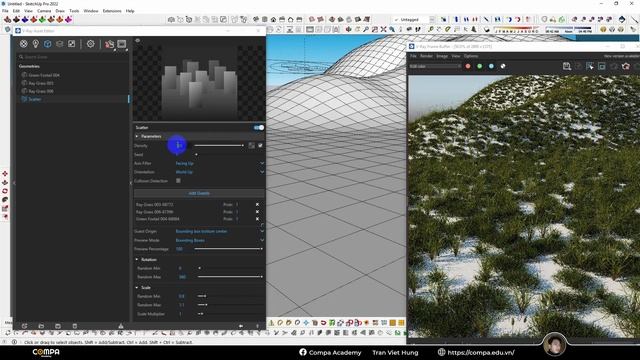Open the Preview Mode dropdown
640x360 pixels.
[219, 240]
